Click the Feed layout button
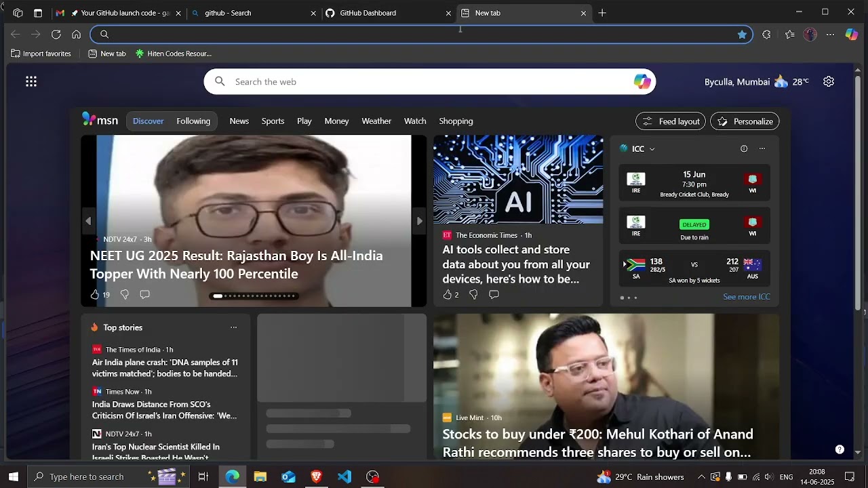Image resolution: width=868 pixels, height=488 pixels. (671, 121)
